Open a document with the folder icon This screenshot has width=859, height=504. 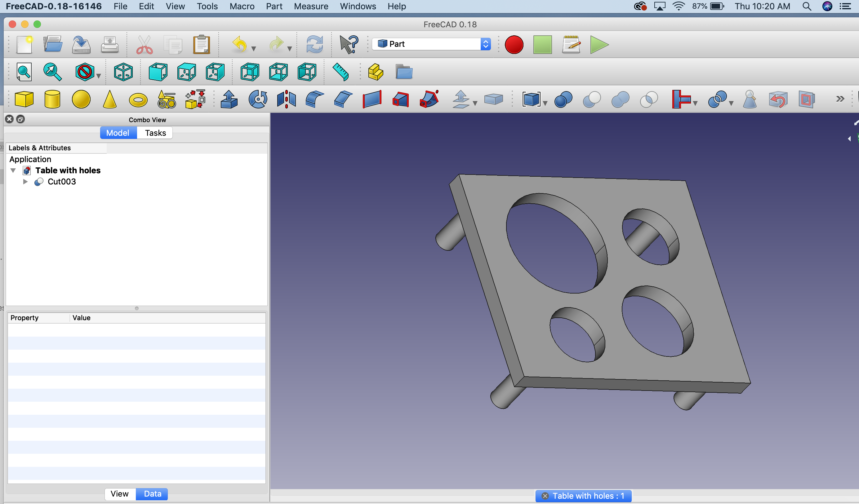coord(52,44)
